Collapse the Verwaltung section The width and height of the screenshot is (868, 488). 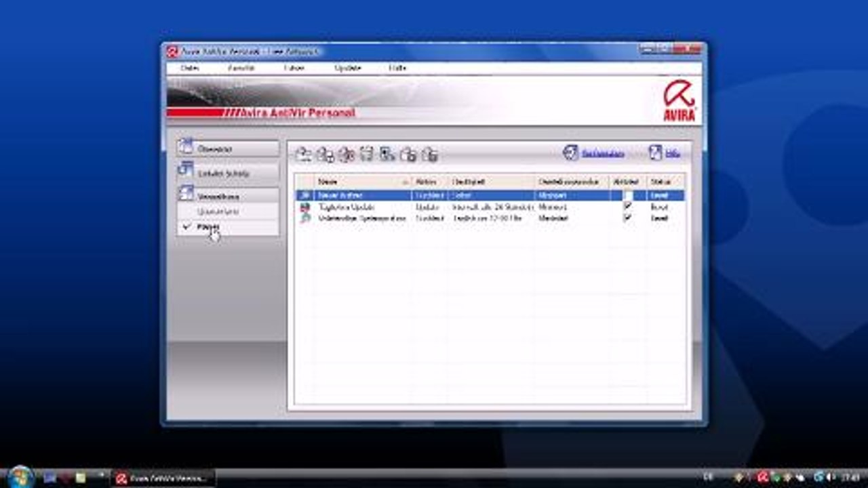228,196
